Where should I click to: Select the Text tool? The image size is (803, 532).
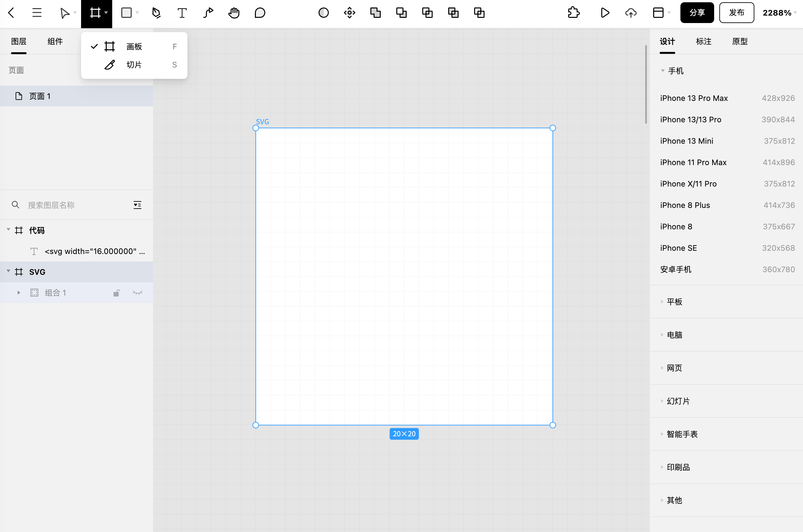tap(182, 13)
